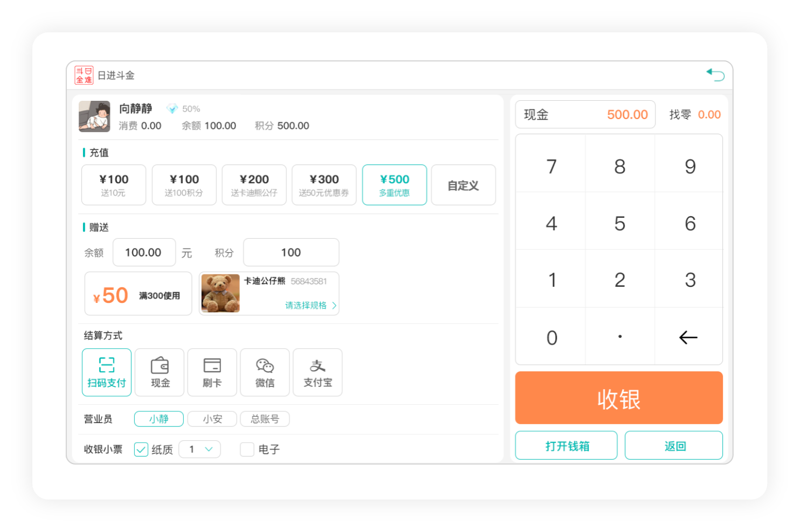Select the ¥50 满300使用 coupon card

(138, 294)
